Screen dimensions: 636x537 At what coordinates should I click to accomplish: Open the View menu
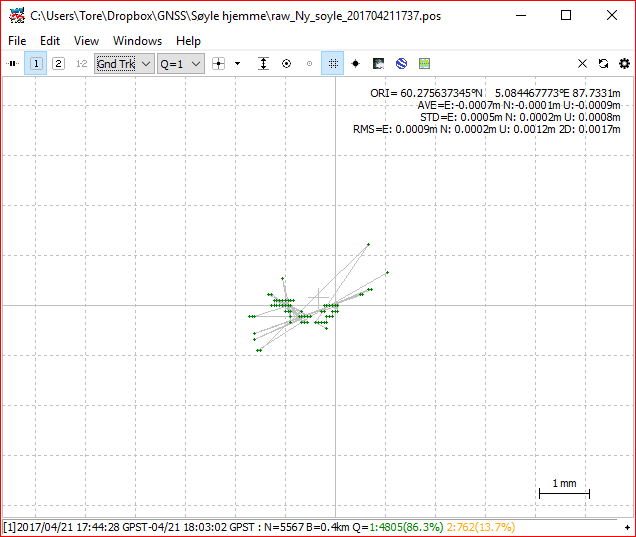(x=86, y=41)
